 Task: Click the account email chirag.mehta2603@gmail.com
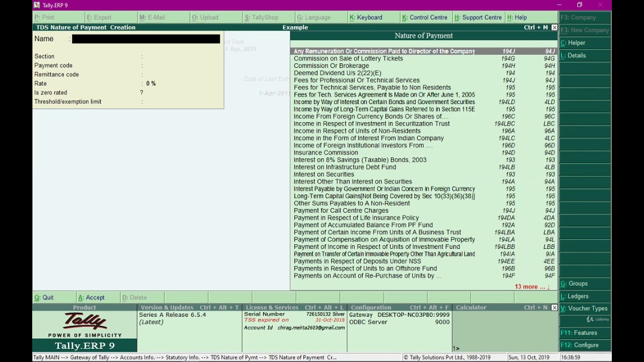click(x=310, y=328)
